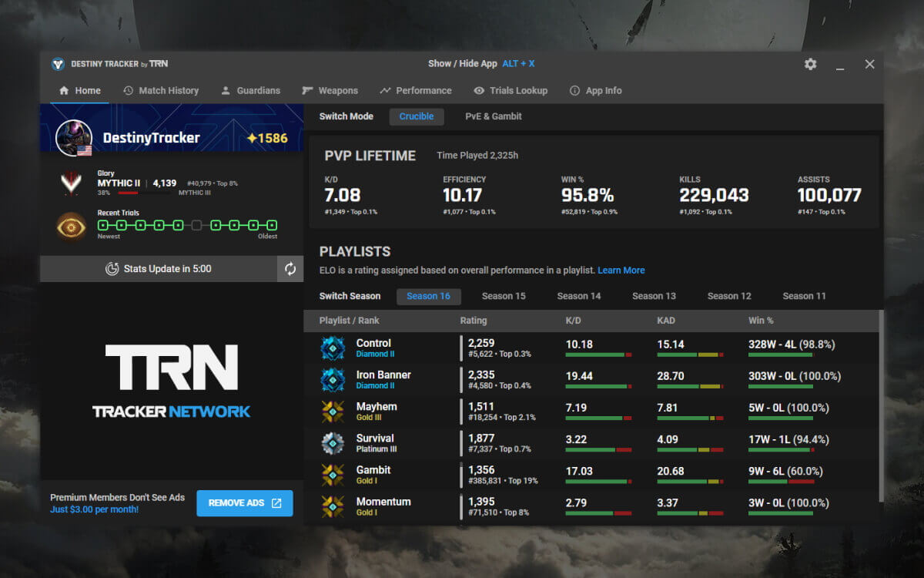Switch to Season 14

[x=579, y=296]
